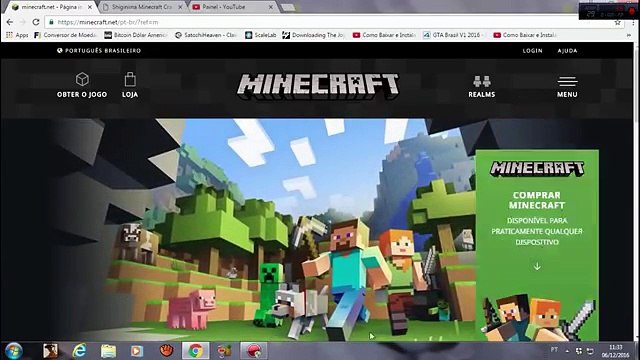Open the first Como Baixar e Instalar bookmark

[384, 35]
